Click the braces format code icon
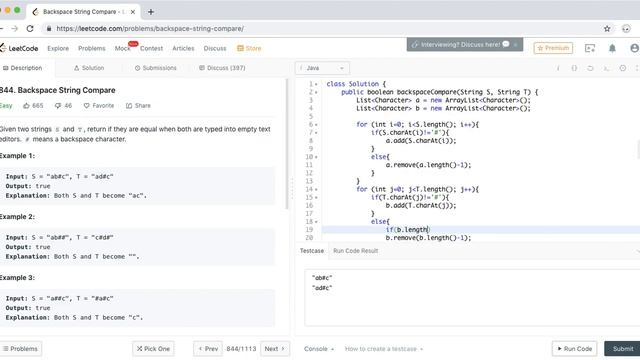Viewport: 640px width, 360px height. [x=574, y=68]
